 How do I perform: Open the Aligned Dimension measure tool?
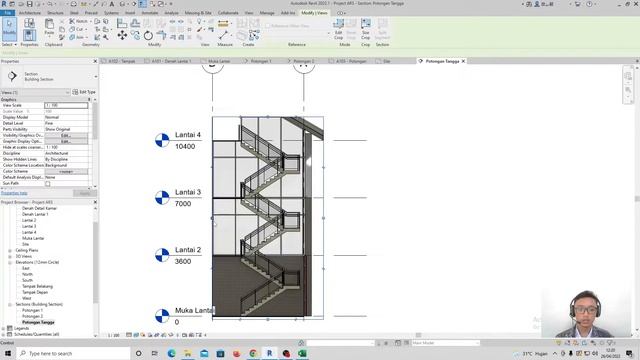223,24
